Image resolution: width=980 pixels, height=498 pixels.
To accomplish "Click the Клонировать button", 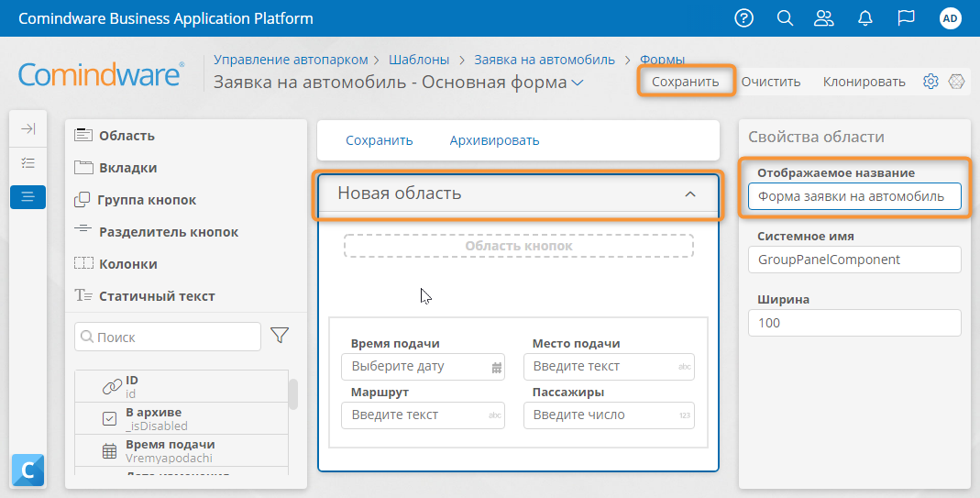I will pyautogui.click(x=864, y=82).
